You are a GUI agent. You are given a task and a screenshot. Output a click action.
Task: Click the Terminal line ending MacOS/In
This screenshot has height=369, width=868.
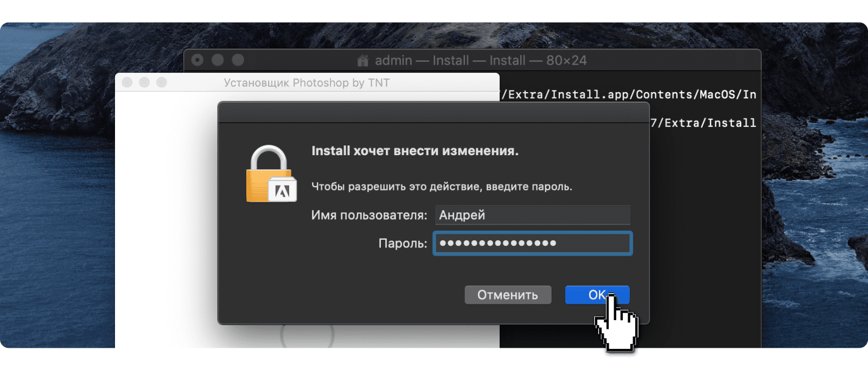click(629, 94)
